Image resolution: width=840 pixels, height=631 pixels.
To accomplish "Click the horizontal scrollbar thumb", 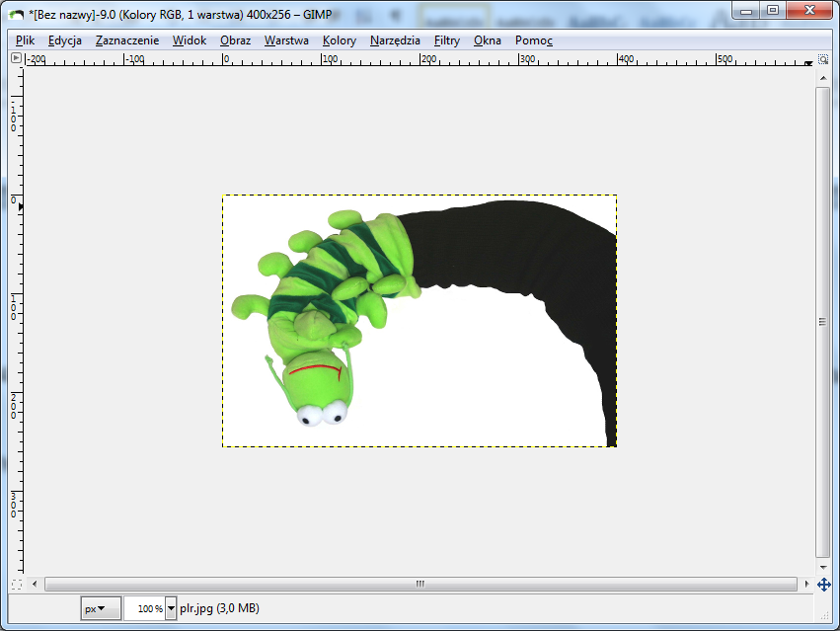I will coord(420,584).
